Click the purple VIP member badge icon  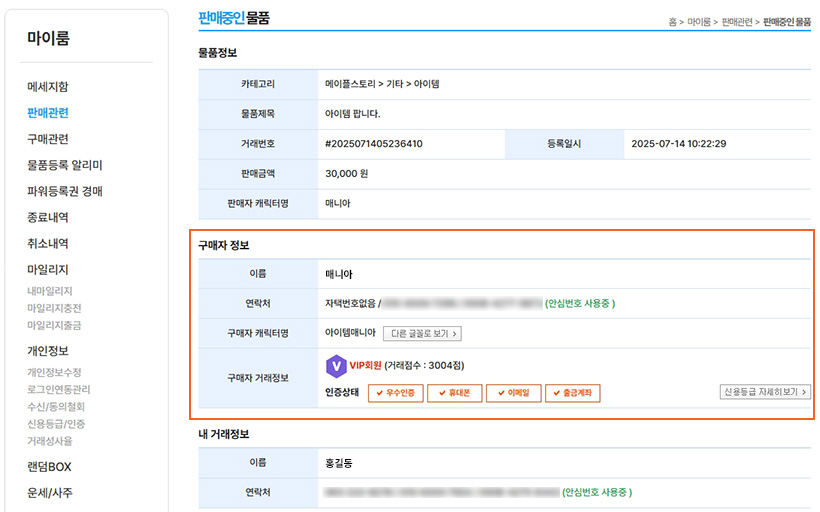pyautogui.click(x=336, y=366)
